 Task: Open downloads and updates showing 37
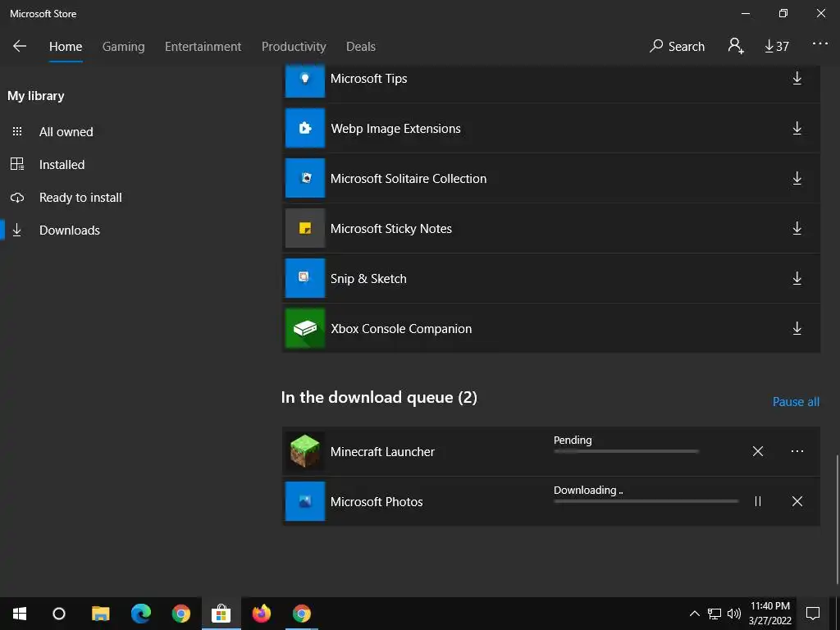tap(776, 47)
